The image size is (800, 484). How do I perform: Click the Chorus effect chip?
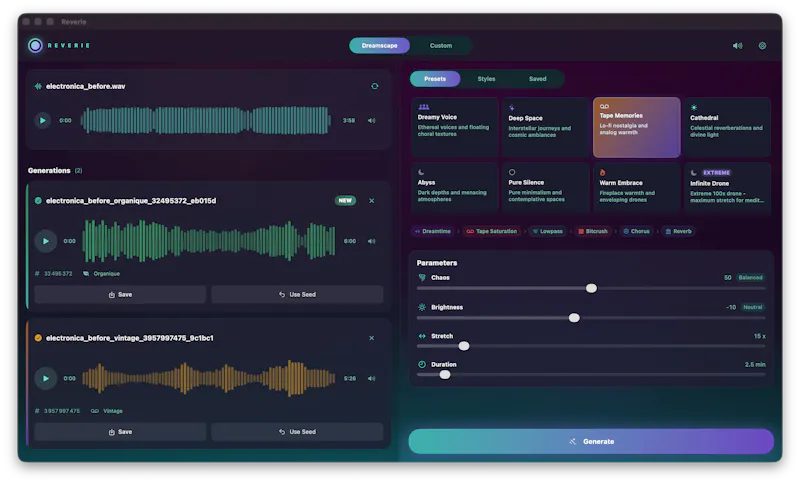pos(636,231)
